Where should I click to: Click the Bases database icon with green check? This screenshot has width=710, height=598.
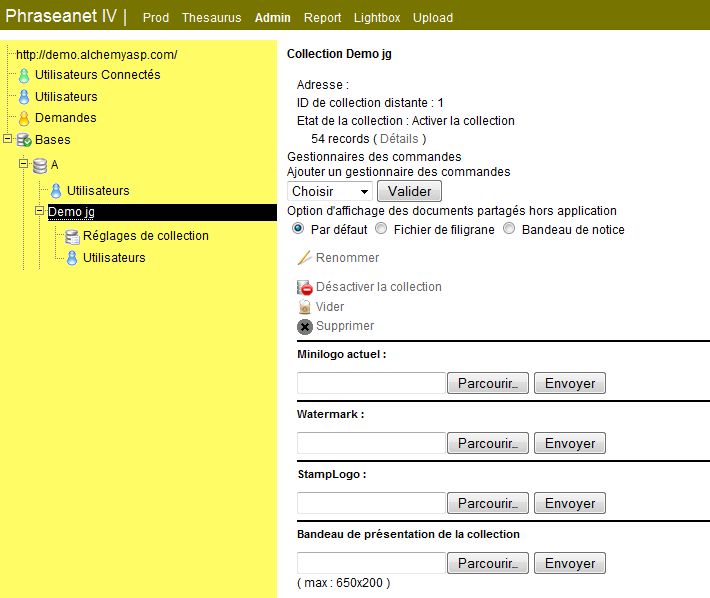tap(24, 140)
